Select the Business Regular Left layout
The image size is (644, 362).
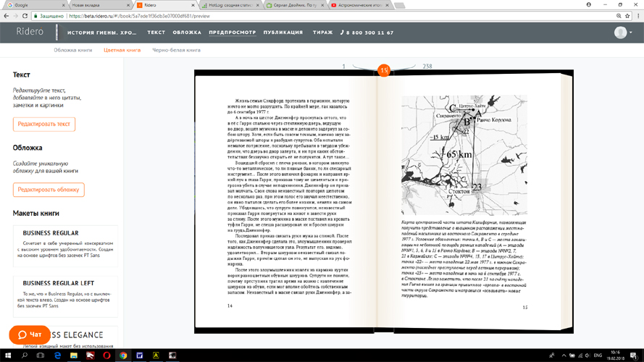pos(65,296)
